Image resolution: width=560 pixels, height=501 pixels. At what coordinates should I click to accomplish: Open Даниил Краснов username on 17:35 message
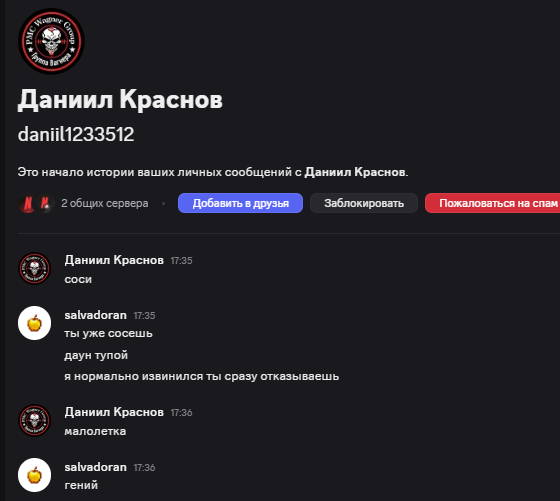click(x=114, y=260)
